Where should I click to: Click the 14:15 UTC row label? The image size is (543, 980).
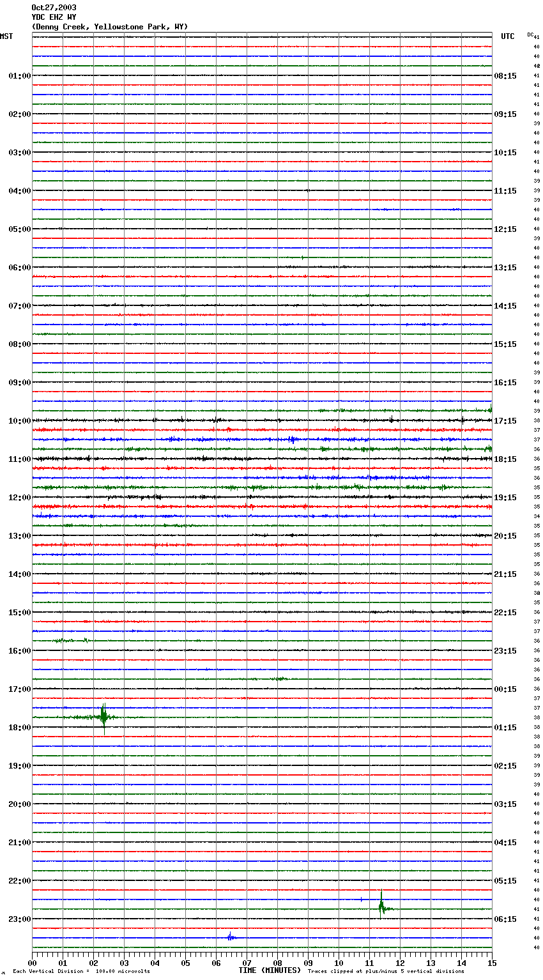click(x=505, y=306)
